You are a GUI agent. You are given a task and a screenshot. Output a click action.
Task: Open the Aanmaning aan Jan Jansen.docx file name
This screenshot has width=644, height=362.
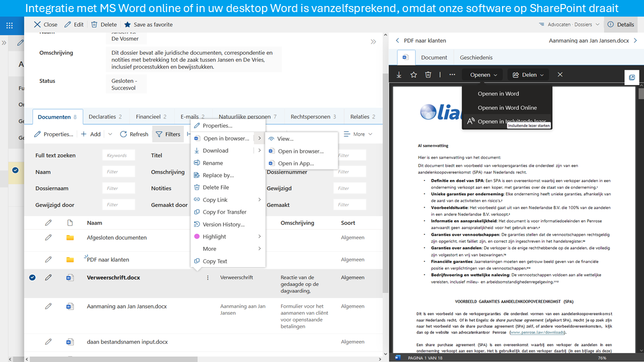click(127, 306)
